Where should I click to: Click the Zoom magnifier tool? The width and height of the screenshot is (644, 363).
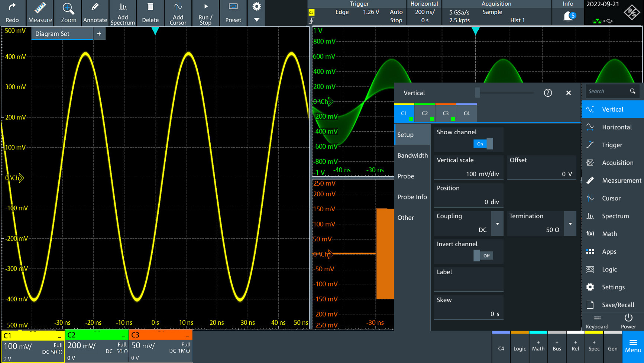(x=68, y=13)
